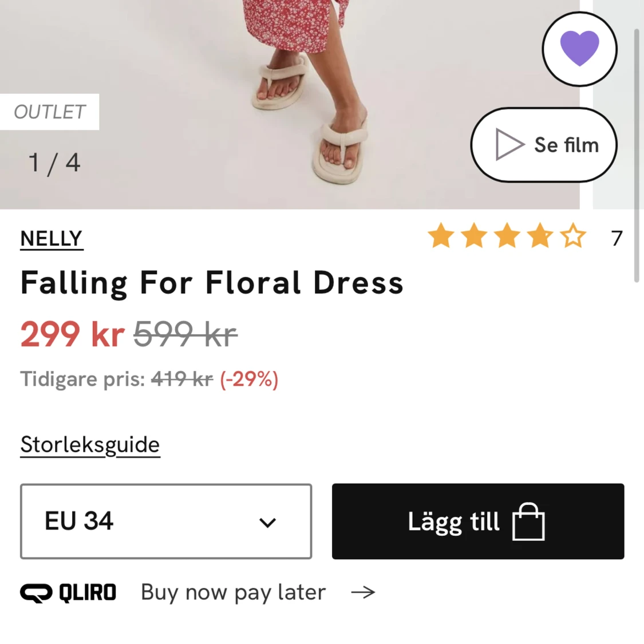644x644 pixels.
Task: Click the chevron in the size selector
Action: (x=267, y=521)
